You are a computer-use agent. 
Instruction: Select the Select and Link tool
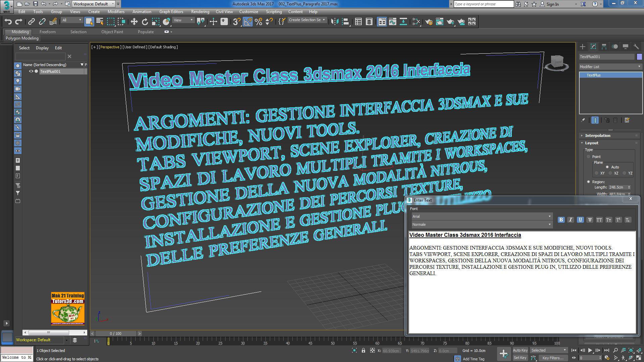[31, 22]
